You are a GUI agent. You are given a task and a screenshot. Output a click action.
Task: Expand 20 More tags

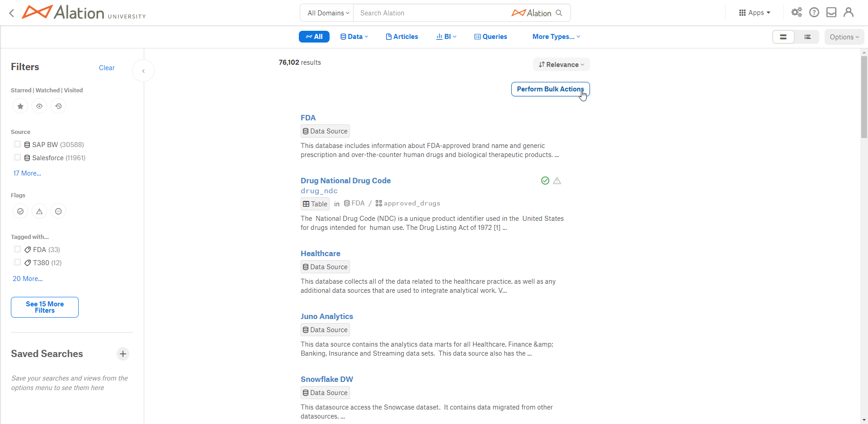point(28,279)
